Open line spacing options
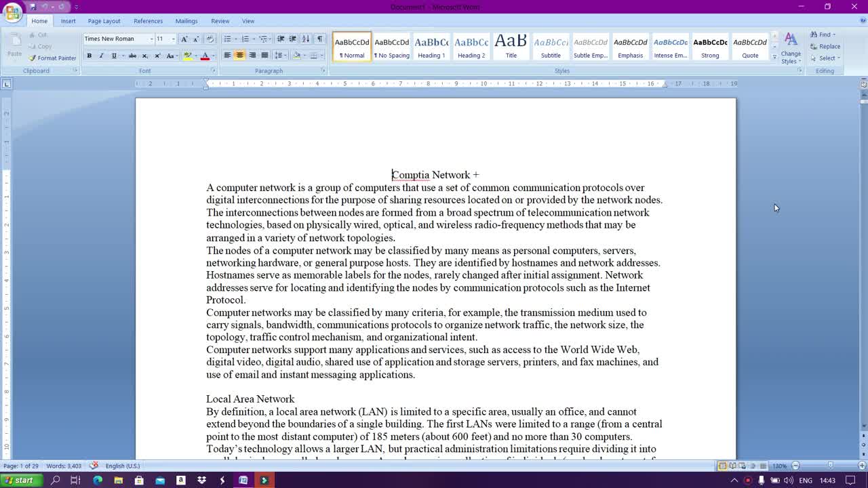The width and height of the screenshot is (868, 488). 279,56
